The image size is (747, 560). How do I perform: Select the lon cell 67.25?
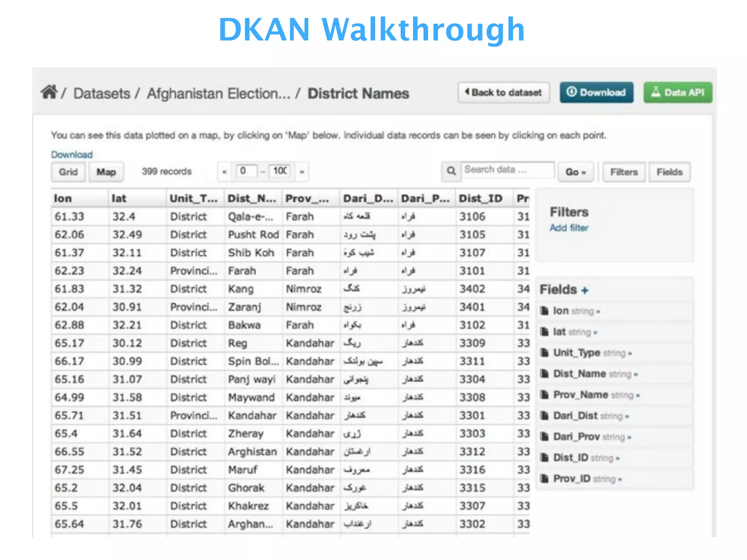point(80,470)
